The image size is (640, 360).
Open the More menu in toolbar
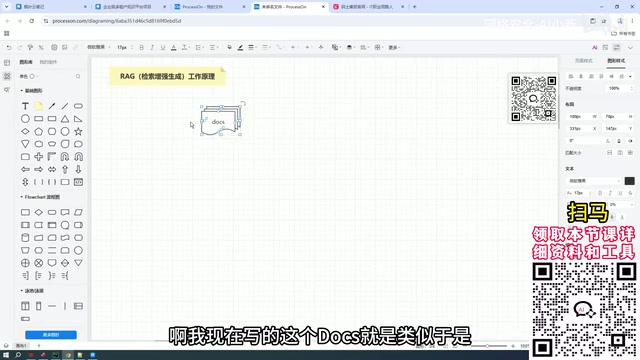[x=394, y=48]
